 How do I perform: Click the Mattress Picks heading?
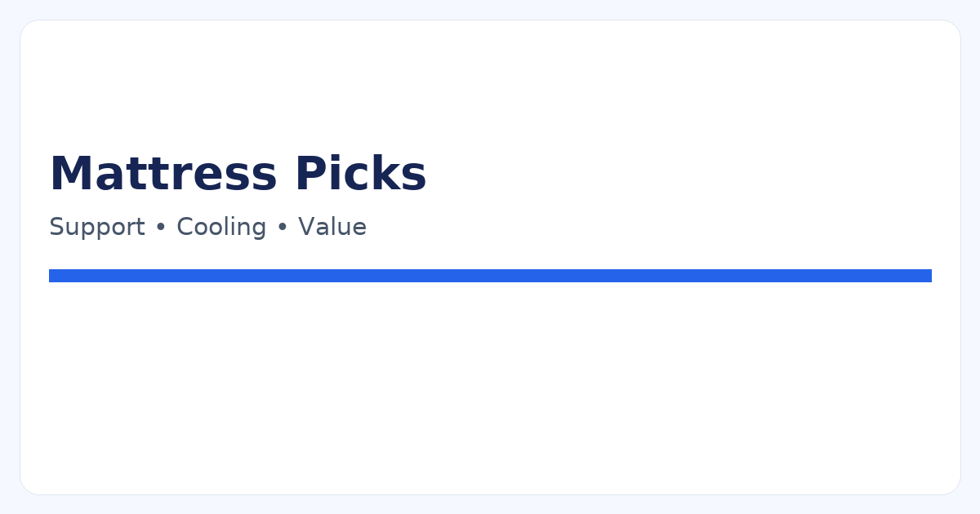(x=238, y=174)
